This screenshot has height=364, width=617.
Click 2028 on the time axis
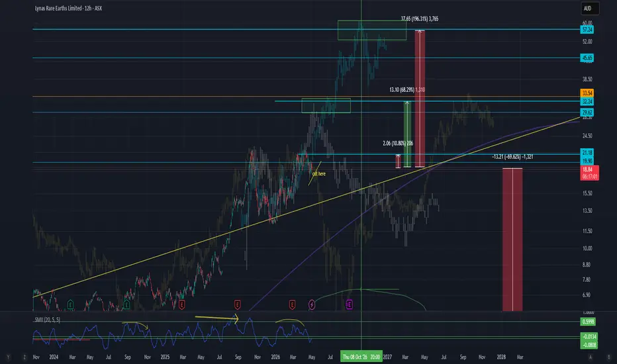501,357
